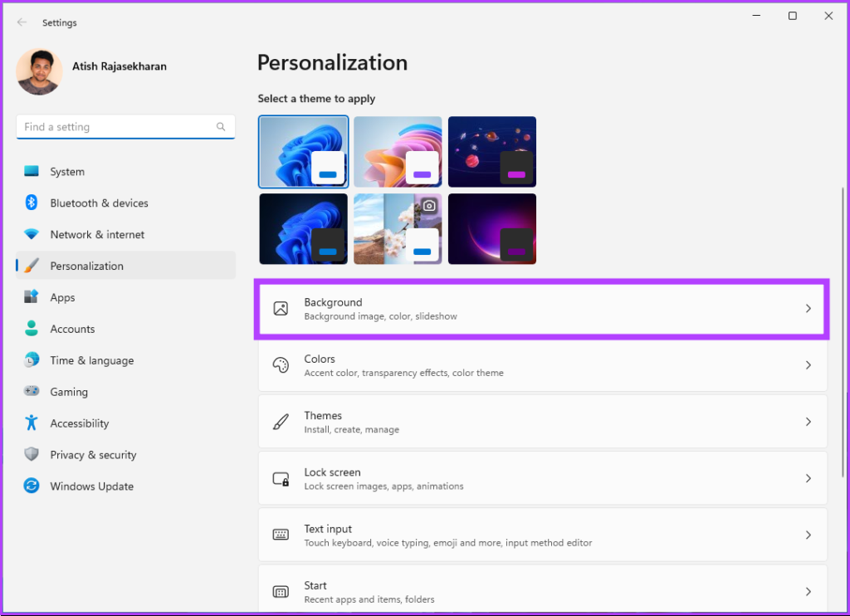The width and height of the screenshot is (850, 616).
Task: Click the Gaming controller icon
Action: [32, 392]
